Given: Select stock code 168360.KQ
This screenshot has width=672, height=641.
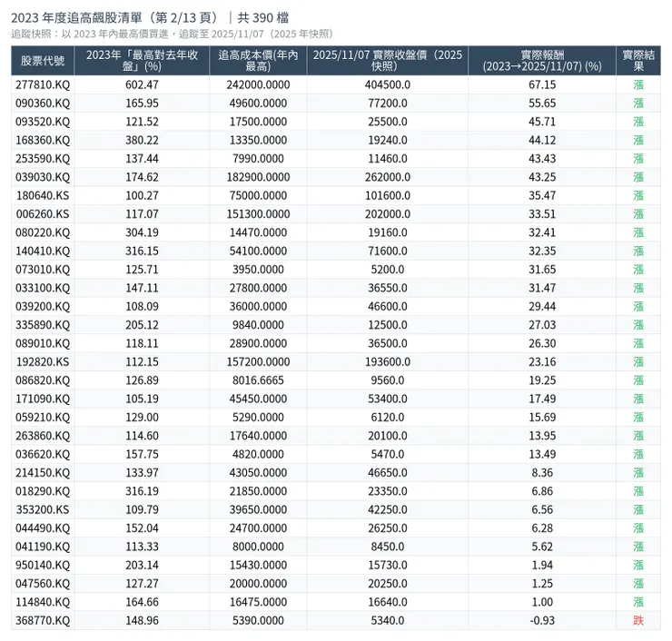Looking at the screenshot, I should point(43,140).
